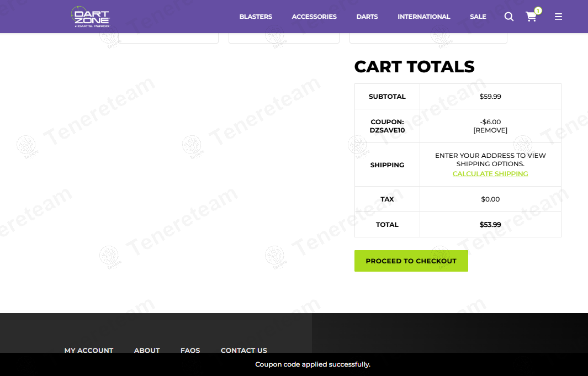Go to the Accessories menu item

click(314, 17)
